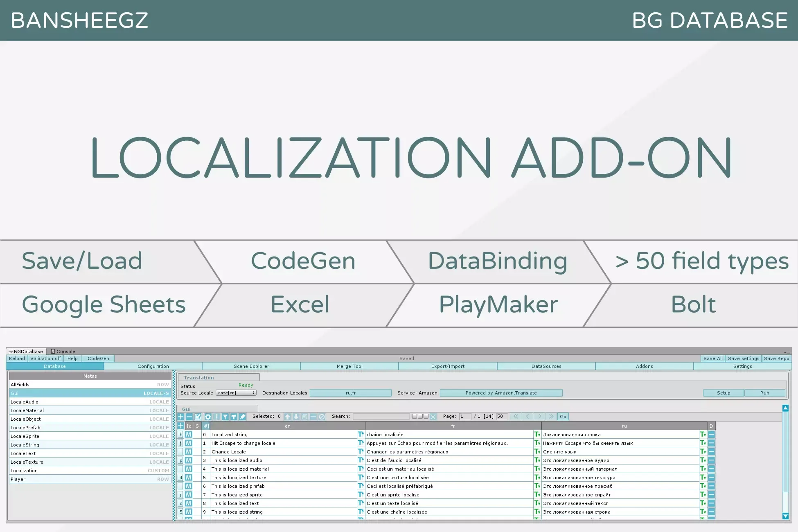Click the vertical scrollbar down arrow
The image size is (798, 532).
(785, 516)
